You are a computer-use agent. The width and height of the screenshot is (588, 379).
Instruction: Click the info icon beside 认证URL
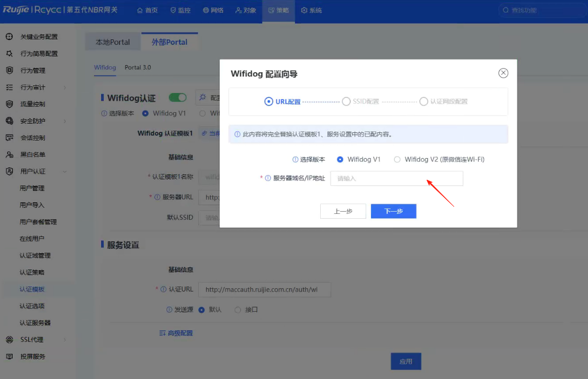click(x=163, y=289)
